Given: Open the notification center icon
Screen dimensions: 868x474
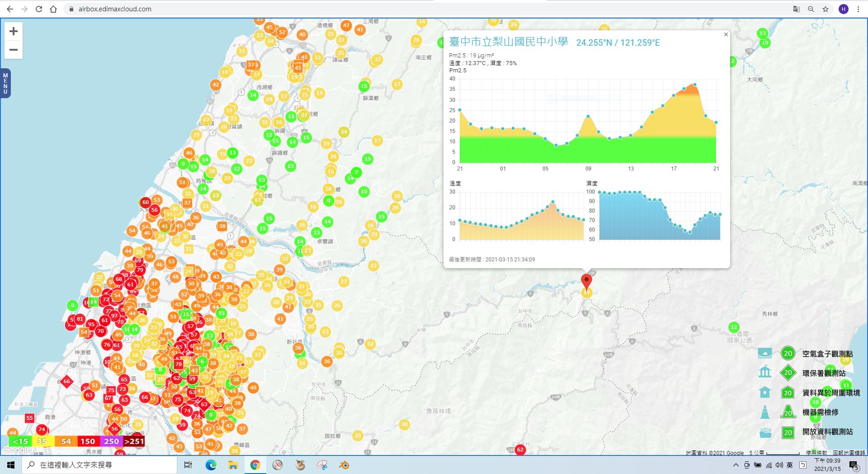Looking at the screenshot, I should (x=854, y=465).
